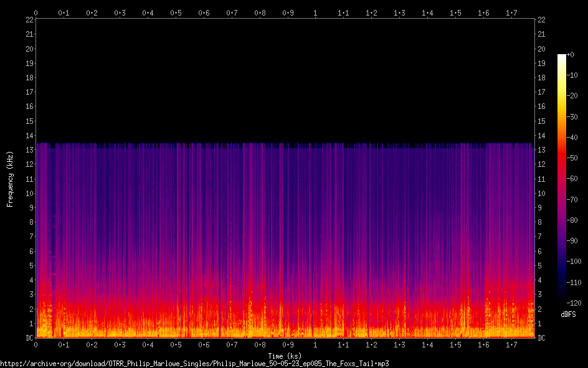Select the 1 ks marker on top time axis
588x368 pixels.
coord(315,12)
